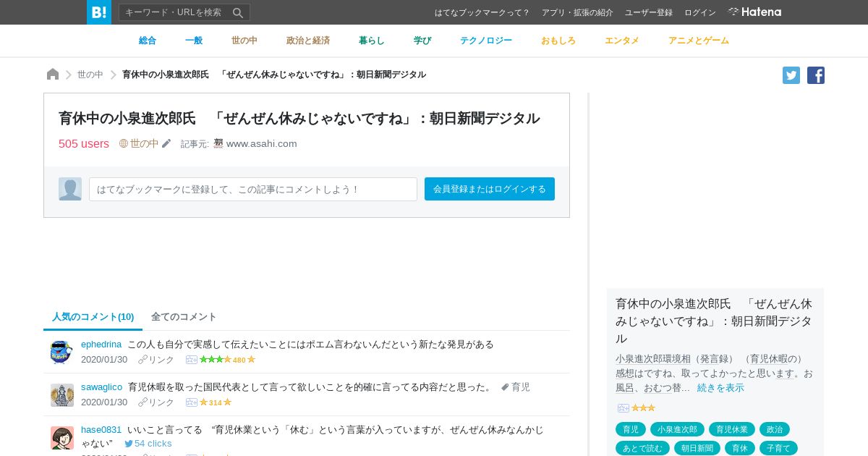Select the 育休 tag
This screenshot has height=456, width=868.
(x=740, y=448)
